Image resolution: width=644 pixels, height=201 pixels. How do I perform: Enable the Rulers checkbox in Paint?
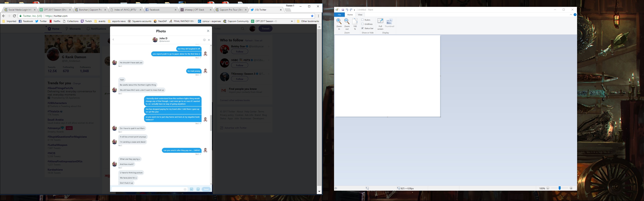pyautogui.click(x=362, y=20)
